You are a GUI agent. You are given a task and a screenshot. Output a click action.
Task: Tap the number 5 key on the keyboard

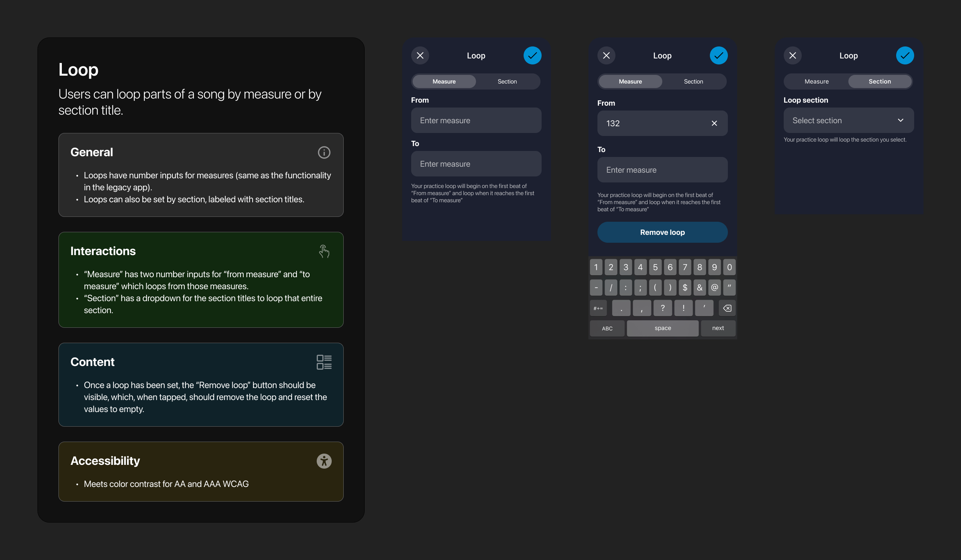[655, 267]
